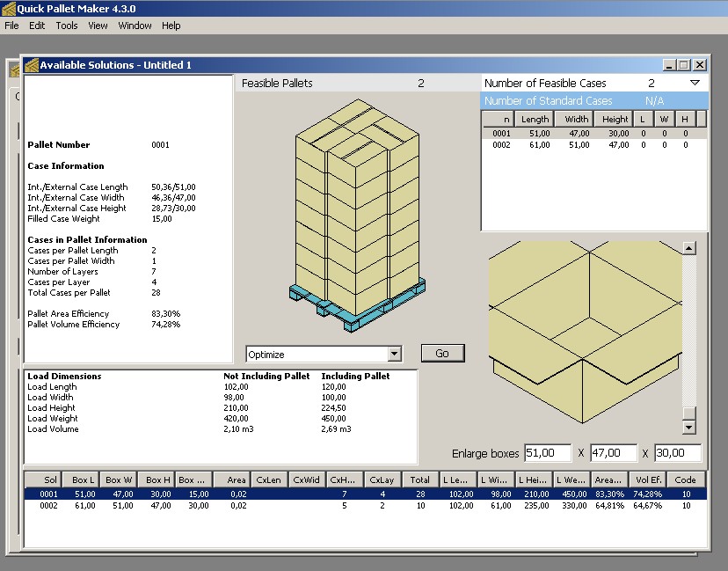Click the Length header in the cases table
The width and height of the screenshot is (728, 571).
pyautogui.click(x=535, y=120)
